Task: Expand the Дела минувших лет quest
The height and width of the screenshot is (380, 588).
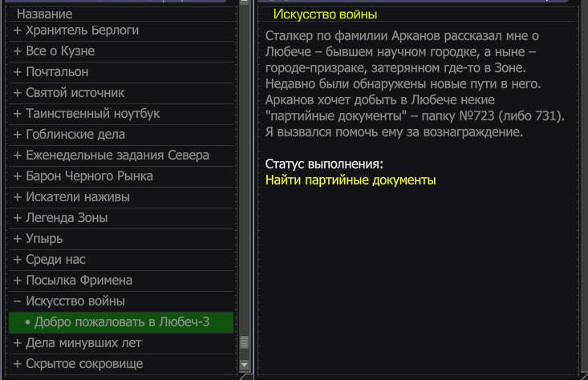Action: pyautogui.click(x=18, y=343)
